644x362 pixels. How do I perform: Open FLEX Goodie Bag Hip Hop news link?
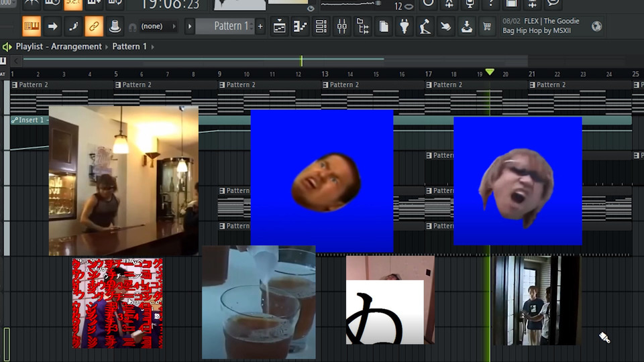[541, 26]
